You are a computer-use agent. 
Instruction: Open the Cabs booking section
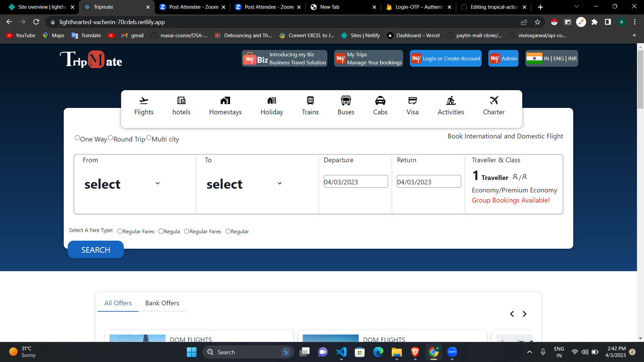coord(380,105)
